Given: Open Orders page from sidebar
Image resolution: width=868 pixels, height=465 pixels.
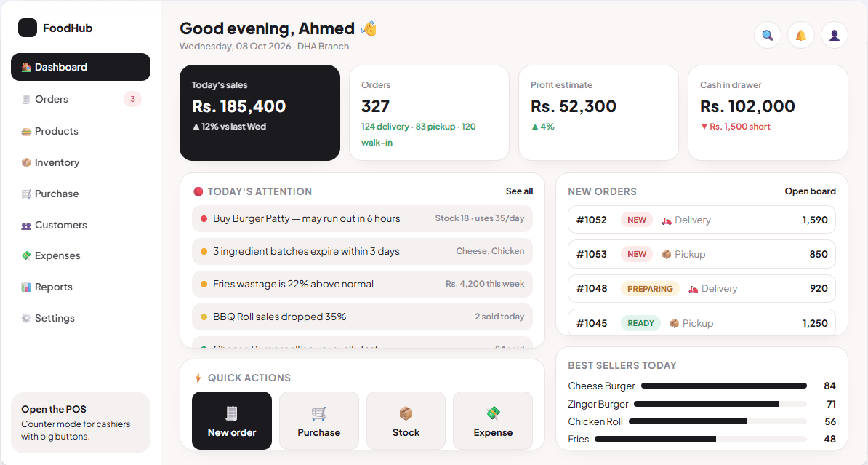Looking at the screenshot, I should point(80,99).
